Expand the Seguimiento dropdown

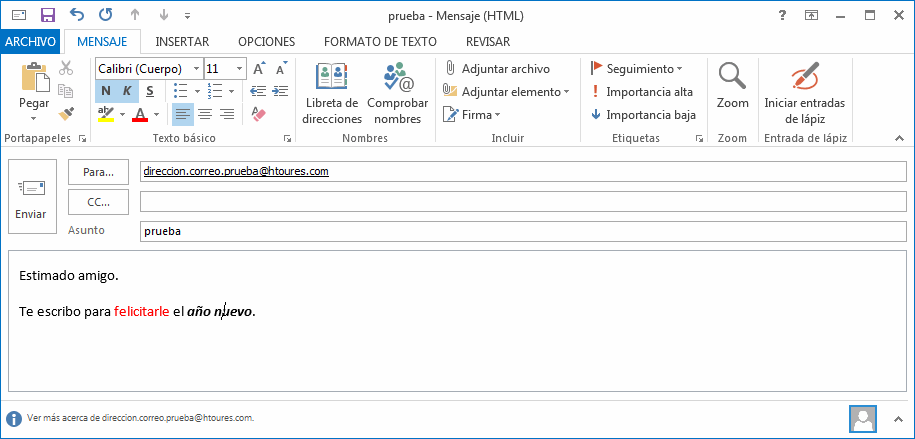[x=680, y=69]
